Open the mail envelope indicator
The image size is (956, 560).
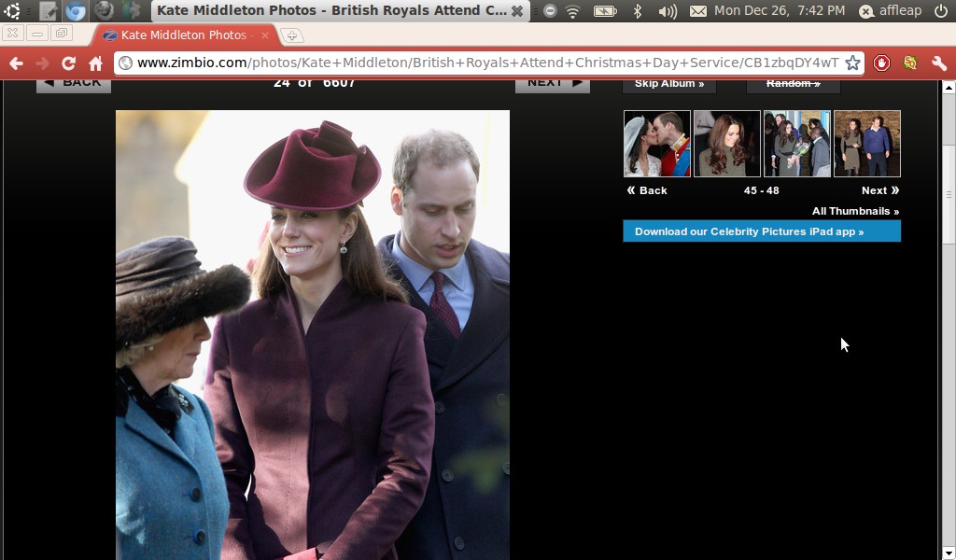click(698, 11)
